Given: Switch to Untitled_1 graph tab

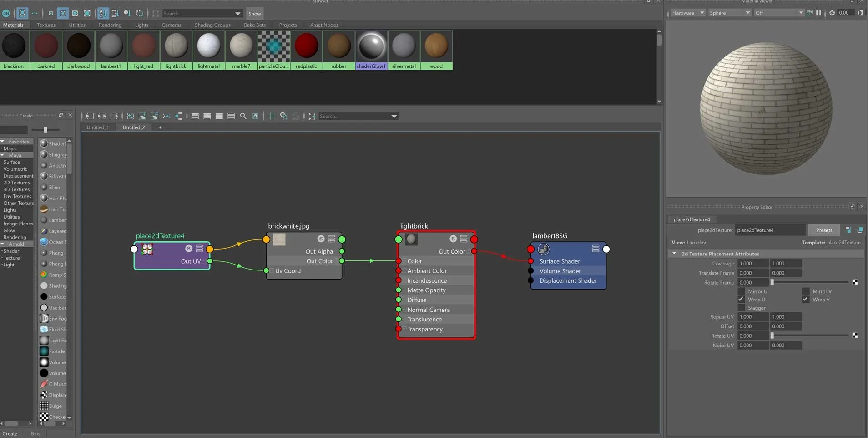Looking at the screenshot, I should [x=98, y=127].
